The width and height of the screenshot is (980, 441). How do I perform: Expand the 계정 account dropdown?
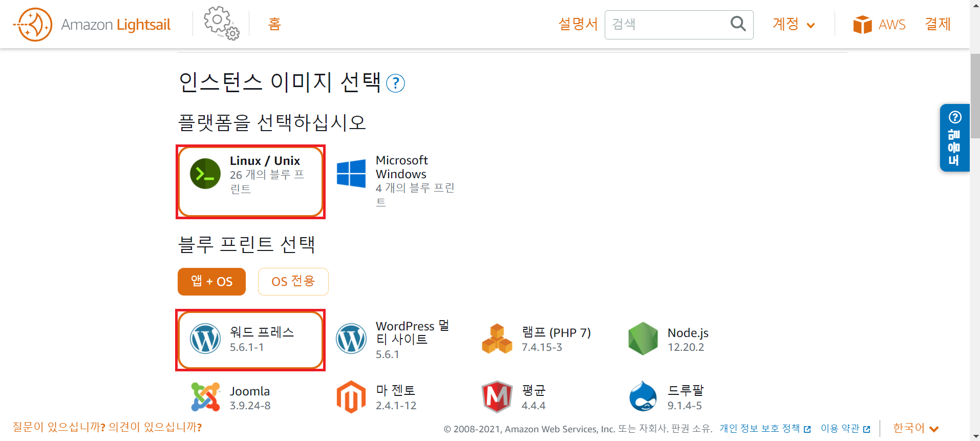pyautogui.click(x=794, y=24)
